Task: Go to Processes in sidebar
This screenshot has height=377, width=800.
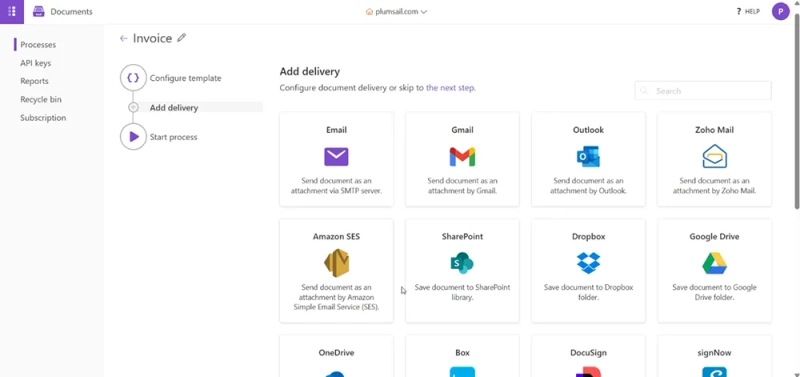Action: pos(38,45)
